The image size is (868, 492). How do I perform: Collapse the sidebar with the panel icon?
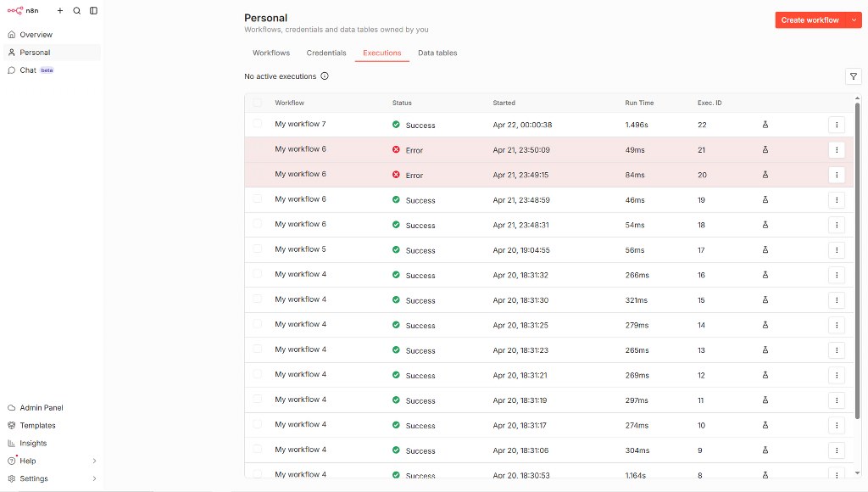click(93, 10)
